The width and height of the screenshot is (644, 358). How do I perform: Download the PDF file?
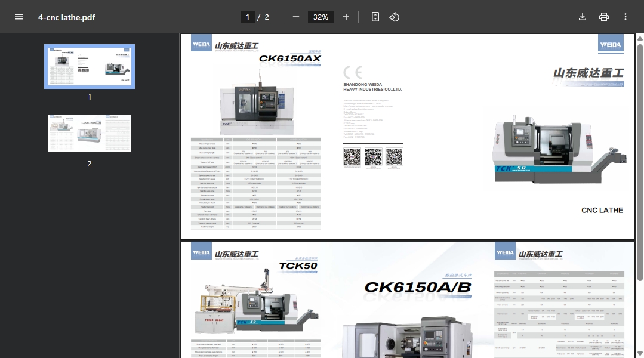point(583,17)
